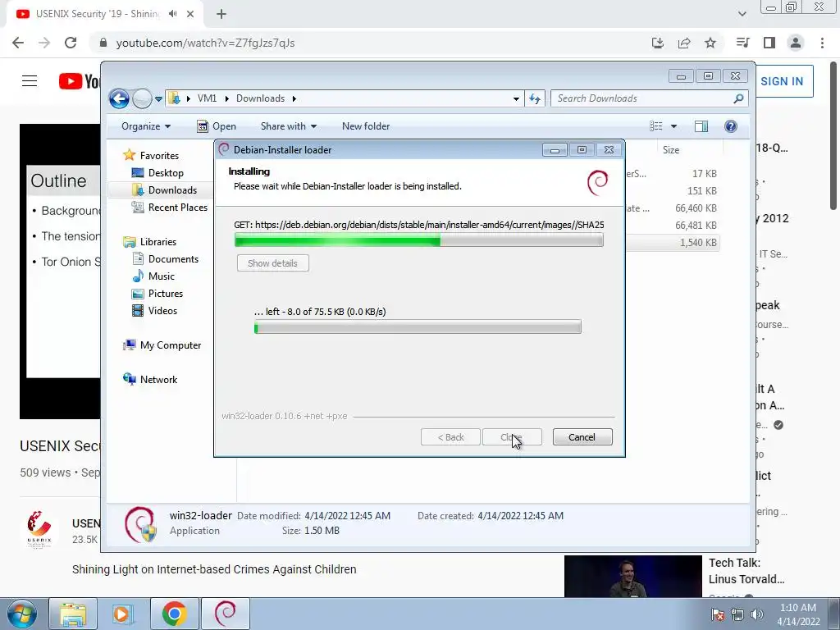Open the Videos library
The image size is (840, 630).
point(162,311)
